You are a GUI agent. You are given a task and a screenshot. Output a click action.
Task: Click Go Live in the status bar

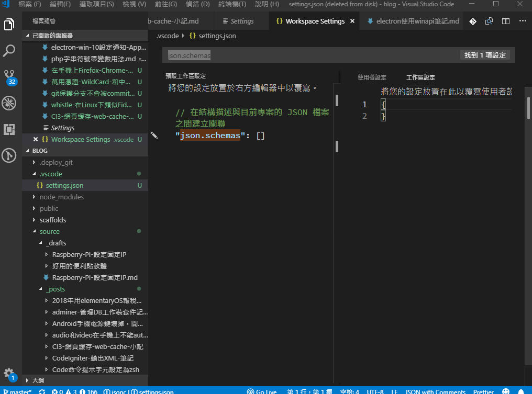click(262, 391)
